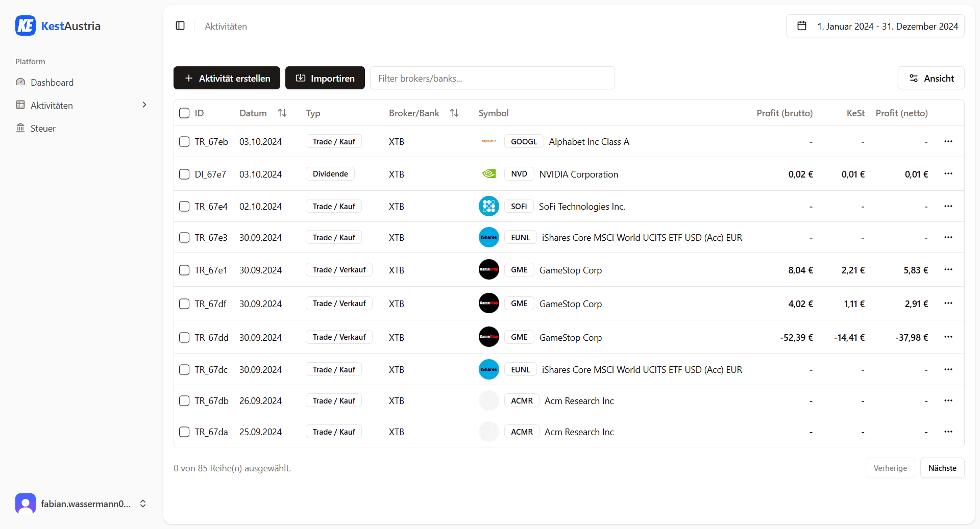980x529 pixels.
Task: Click the GOOGL symbol badge
Action: pyautogui.click(x=524, y=141)
